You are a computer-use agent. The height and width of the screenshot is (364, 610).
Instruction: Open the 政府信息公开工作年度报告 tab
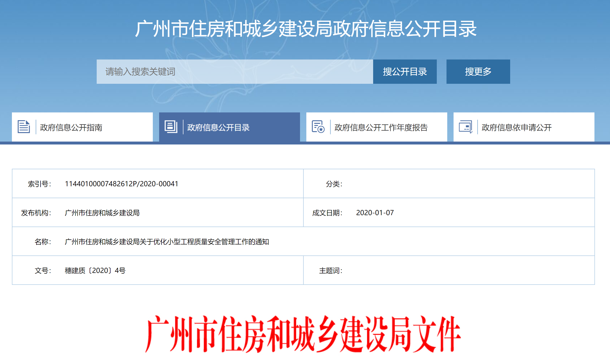[x=381, y=127]
